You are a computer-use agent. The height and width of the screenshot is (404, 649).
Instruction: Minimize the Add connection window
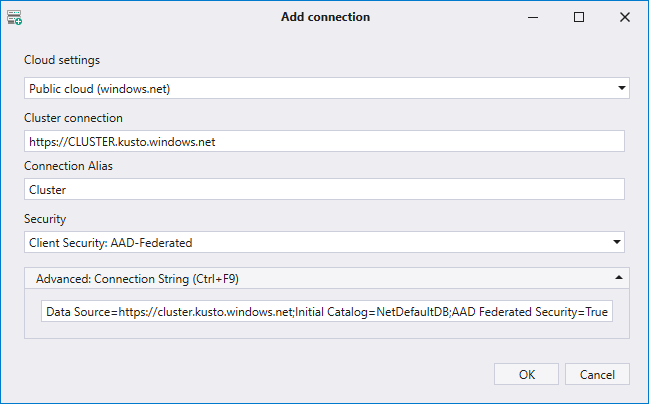coord(532,17)
